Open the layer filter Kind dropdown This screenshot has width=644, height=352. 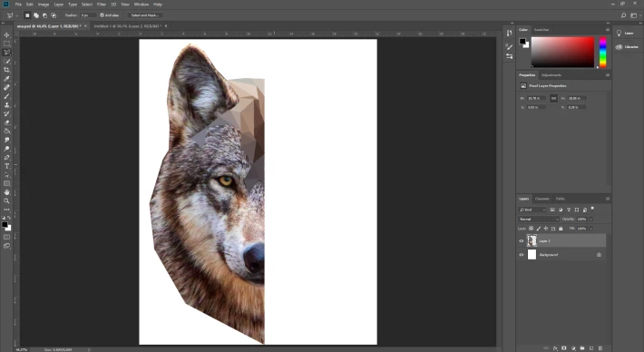click(x=532, y=210)
